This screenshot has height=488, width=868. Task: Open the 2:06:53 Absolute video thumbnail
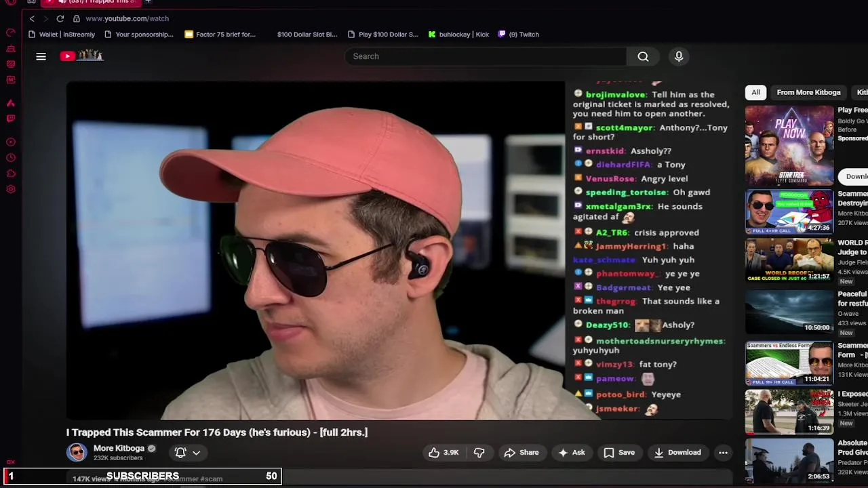[789, 461]
